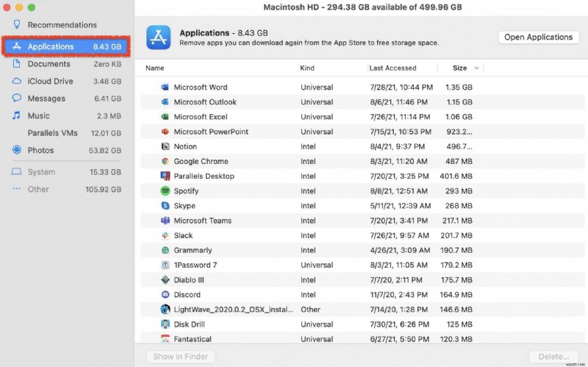588x367 pixels.
Task: Toggle sort order chevron beside Size
Action: (476, 68)
